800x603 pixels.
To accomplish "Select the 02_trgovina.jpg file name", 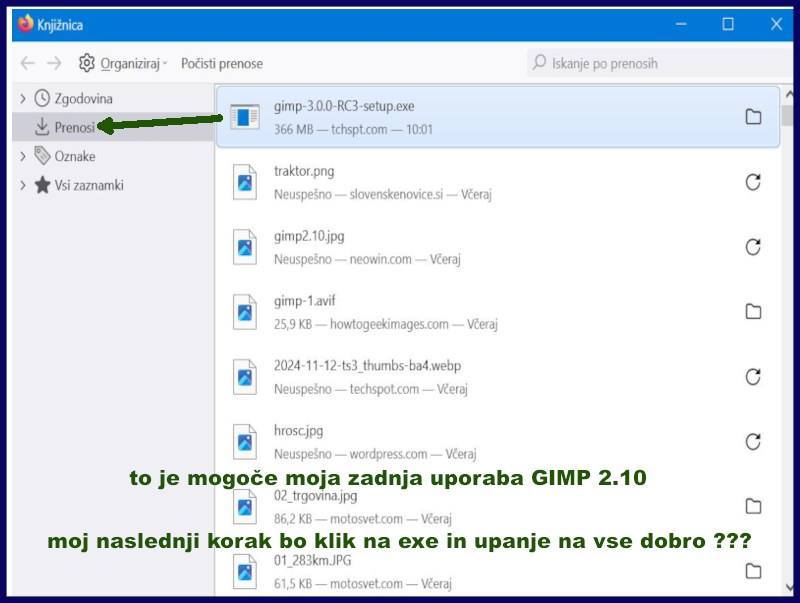I will [315, 495].
